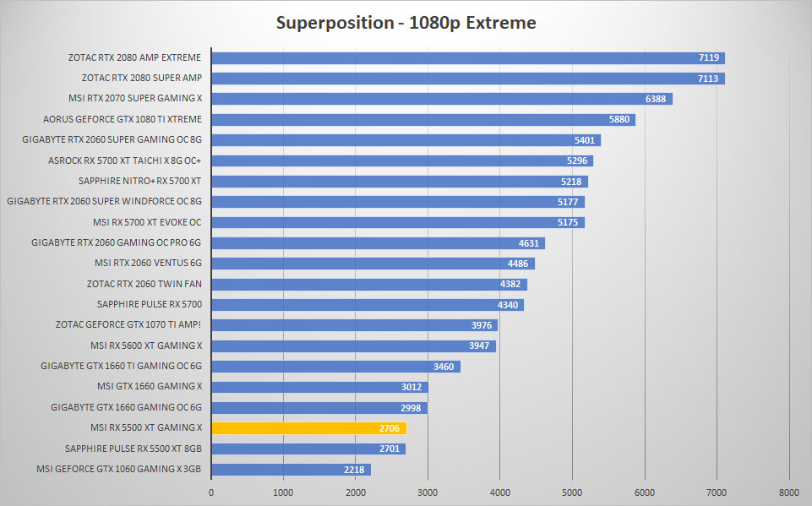
Task: Click the data value 5296
Action: click(577, 161)
